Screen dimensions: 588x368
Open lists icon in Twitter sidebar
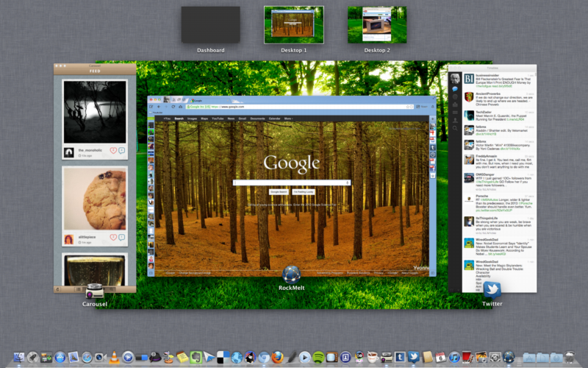(x=455, y=113)
